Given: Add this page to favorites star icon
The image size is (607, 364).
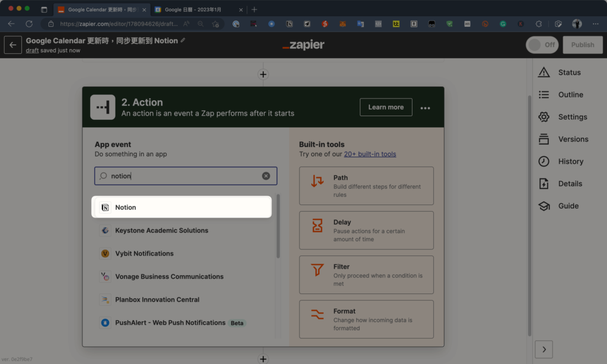Looking at the screenshot, I should click(216, 24).
